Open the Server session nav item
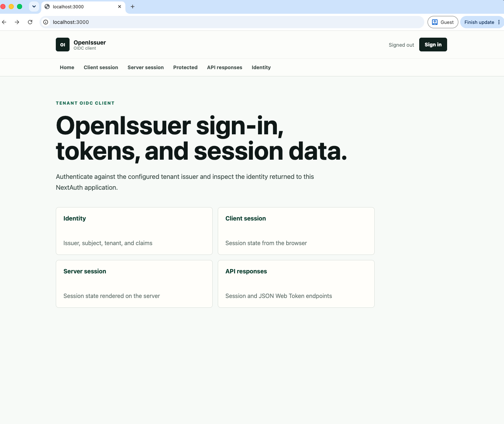 click(146, 67)
